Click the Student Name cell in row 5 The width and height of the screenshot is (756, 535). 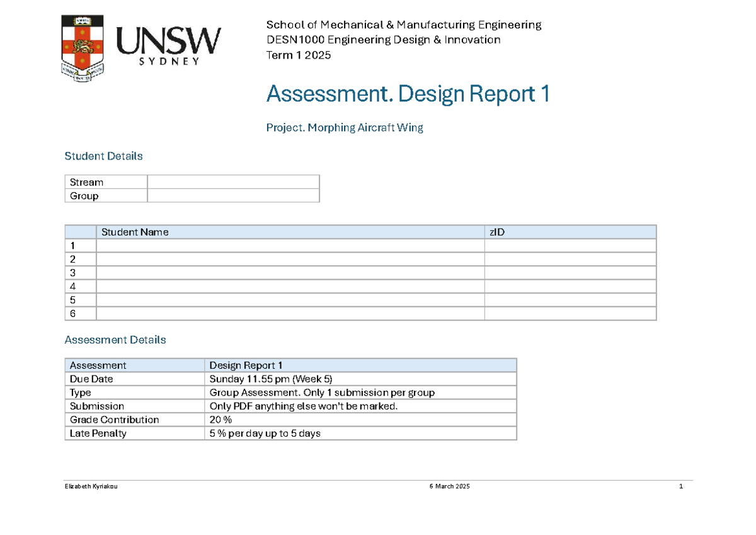[290, 300]
